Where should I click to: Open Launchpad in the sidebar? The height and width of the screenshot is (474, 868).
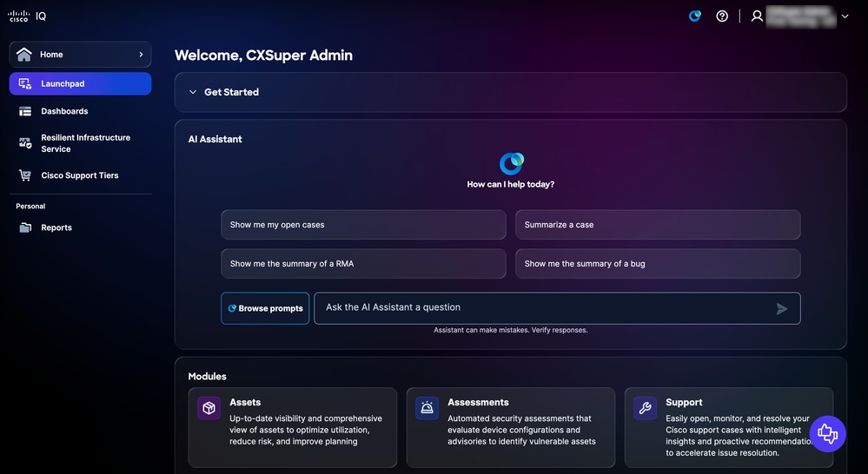(x=80, y=83)
